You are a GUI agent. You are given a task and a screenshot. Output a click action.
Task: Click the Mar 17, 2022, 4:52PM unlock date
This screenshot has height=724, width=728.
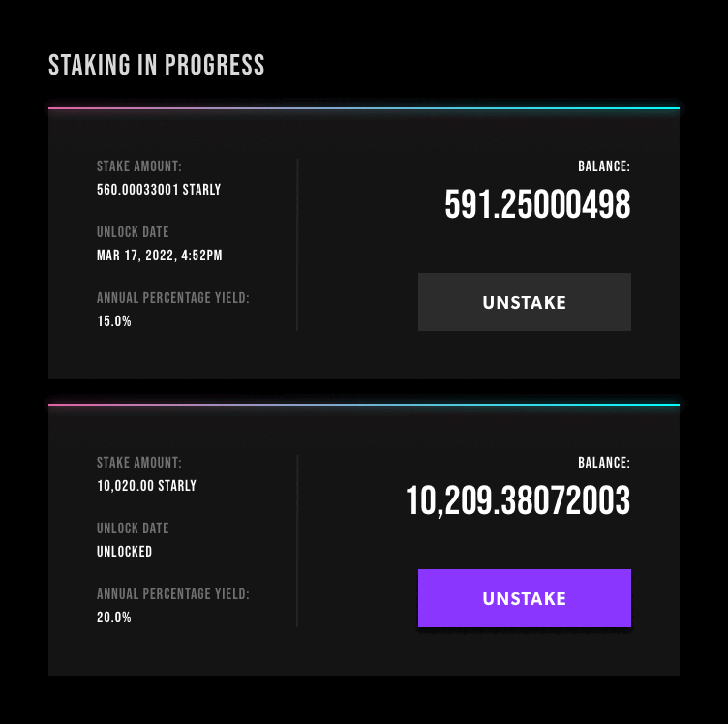pyautogui.click(x=160, y=256)
